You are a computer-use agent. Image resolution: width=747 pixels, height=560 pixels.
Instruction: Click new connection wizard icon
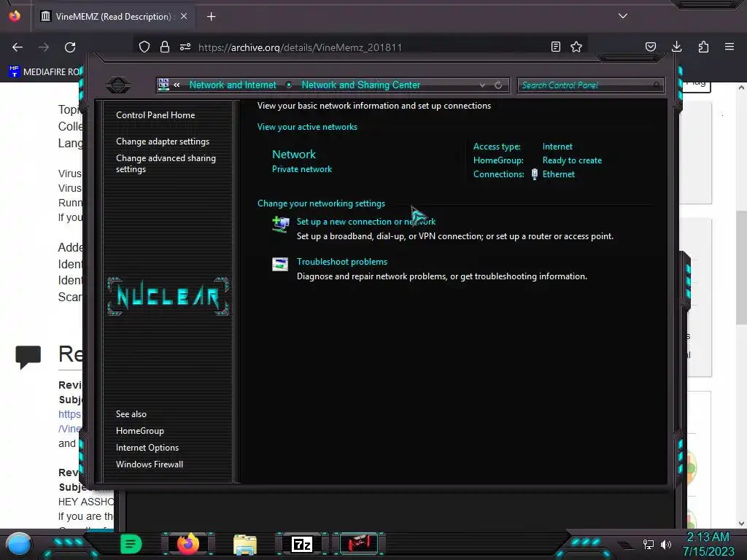(280, 223)
